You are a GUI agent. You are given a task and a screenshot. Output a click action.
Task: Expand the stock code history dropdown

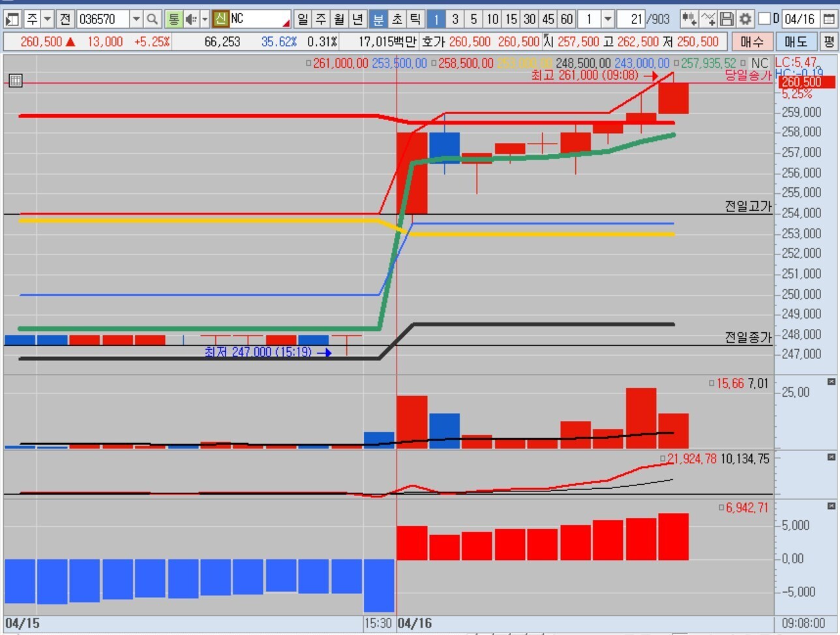[136, 19]
